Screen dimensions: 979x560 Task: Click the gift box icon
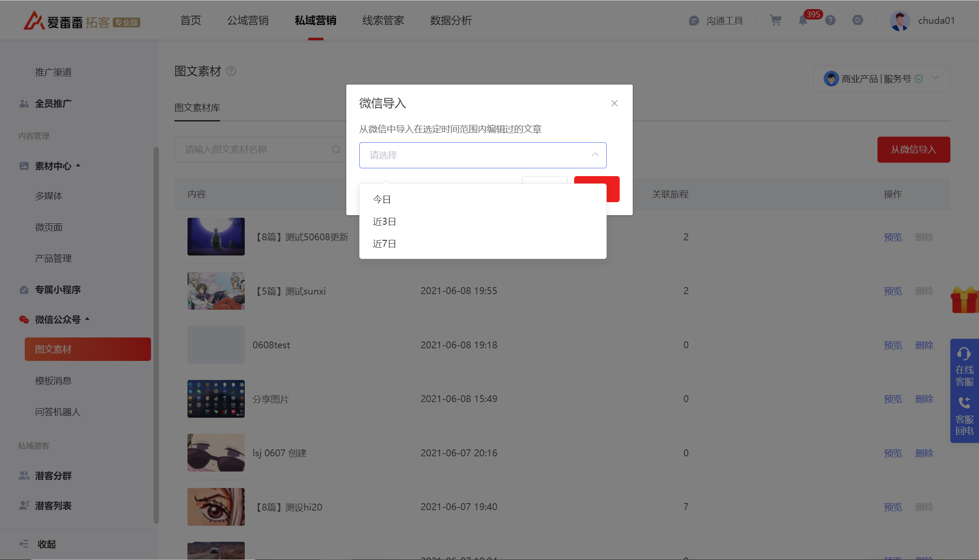[964, 300]
